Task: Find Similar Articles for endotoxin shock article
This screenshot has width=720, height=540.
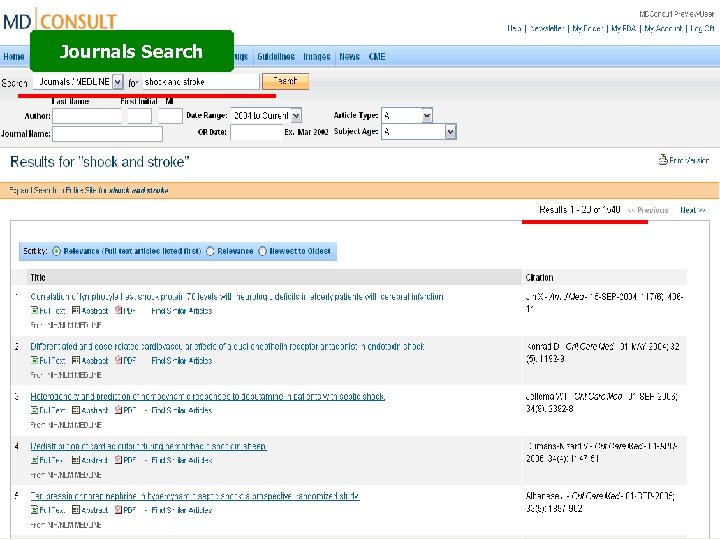Action: click(182, 361)
